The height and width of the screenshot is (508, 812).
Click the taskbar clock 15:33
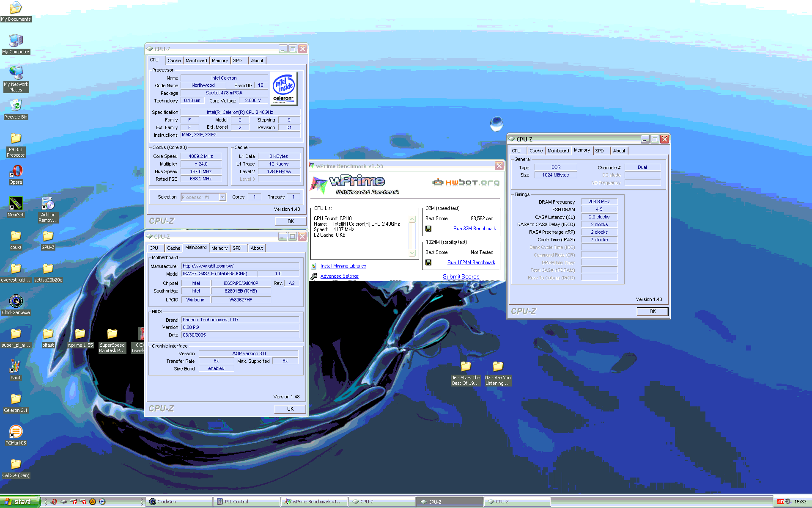(800, 502)
